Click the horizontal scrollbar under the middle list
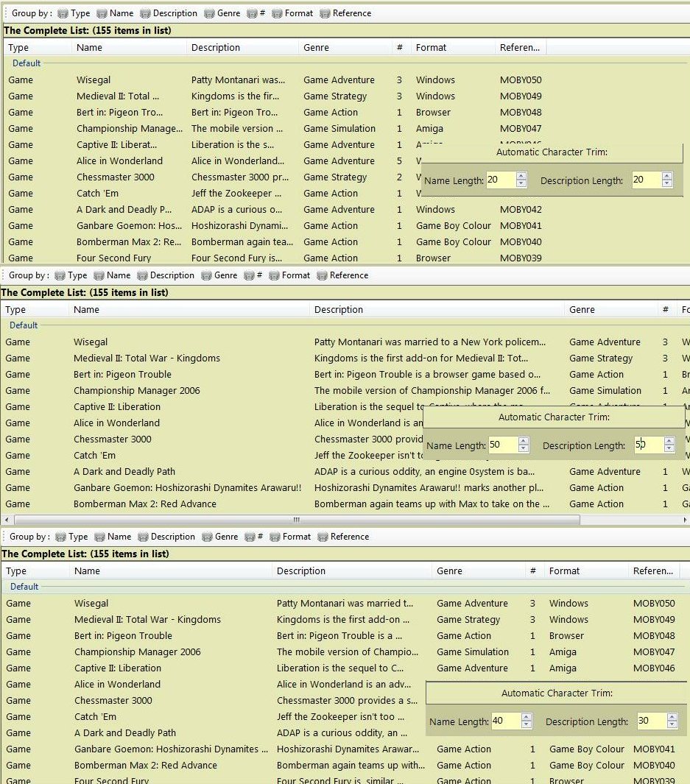Viewport: 690px width, 784px height. (295, 520)
